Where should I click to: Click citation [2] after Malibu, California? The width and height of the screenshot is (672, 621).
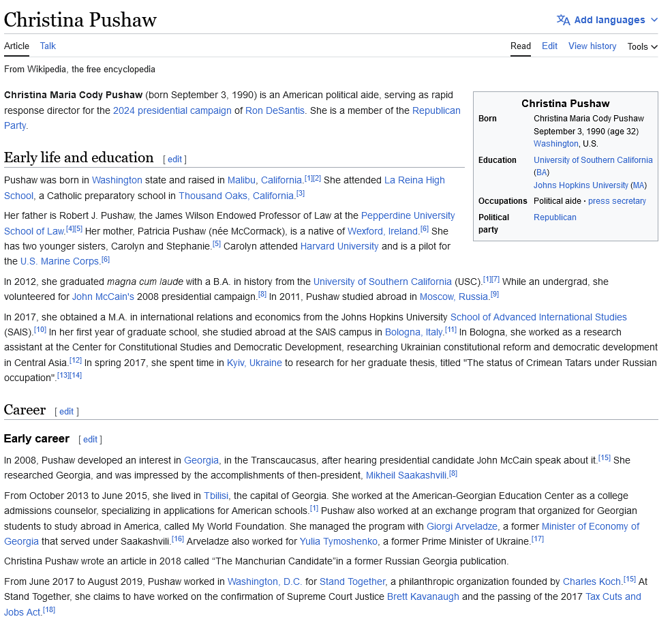pyautogui.click(x=317, y=178)
